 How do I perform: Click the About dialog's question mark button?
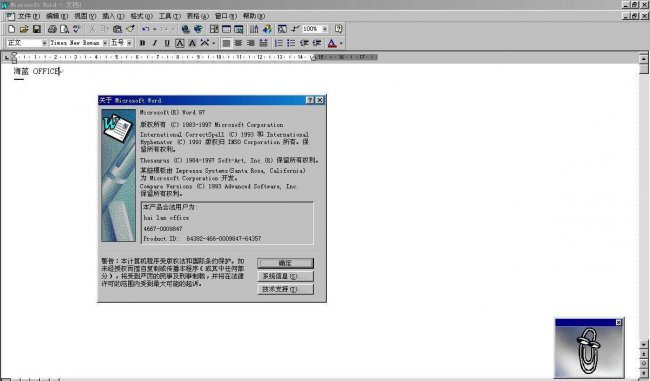coord(310,100)
